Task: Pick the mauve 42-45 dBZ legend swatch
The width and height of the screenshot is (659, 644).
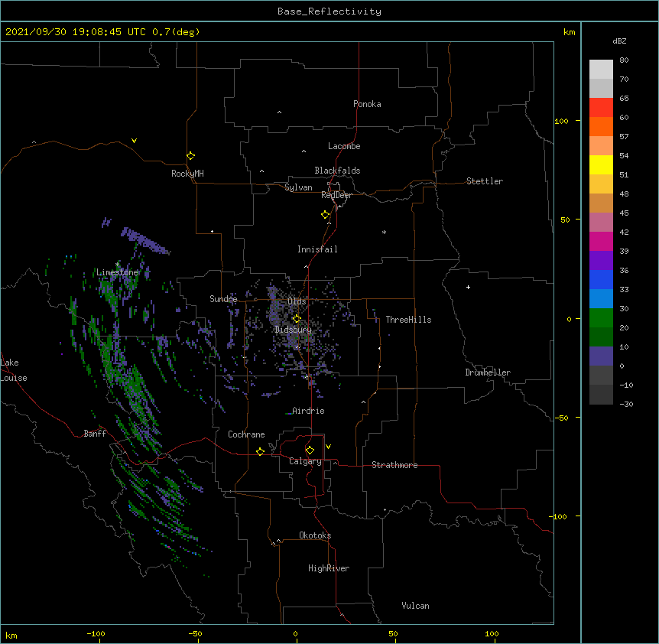Action: (x=601, y=223)
